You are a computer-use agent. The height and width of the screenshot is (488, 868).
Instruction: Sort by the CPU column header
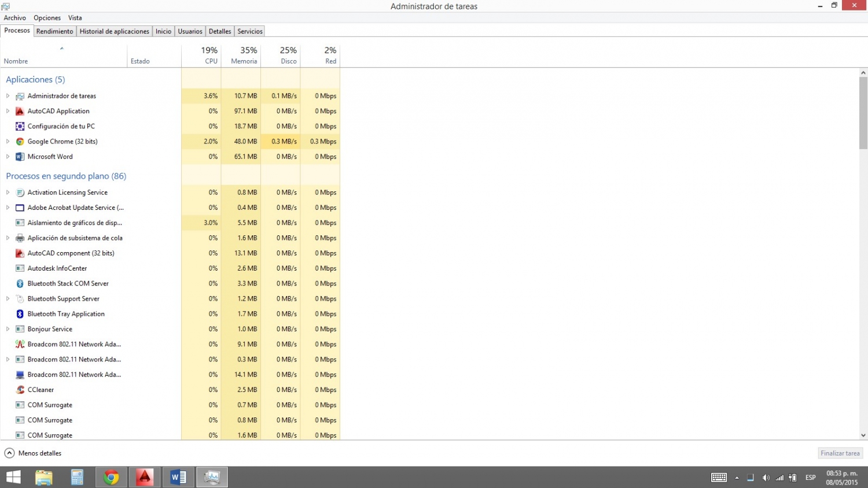tap(201, 56)
